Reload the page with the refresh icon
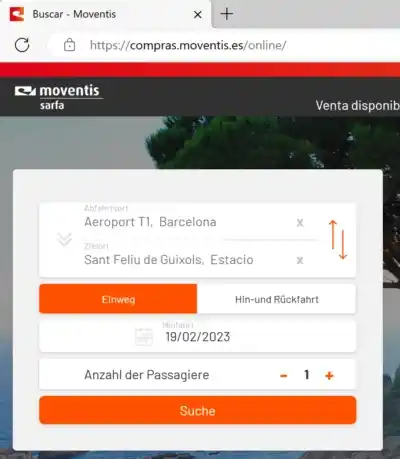 coord(22,45)
